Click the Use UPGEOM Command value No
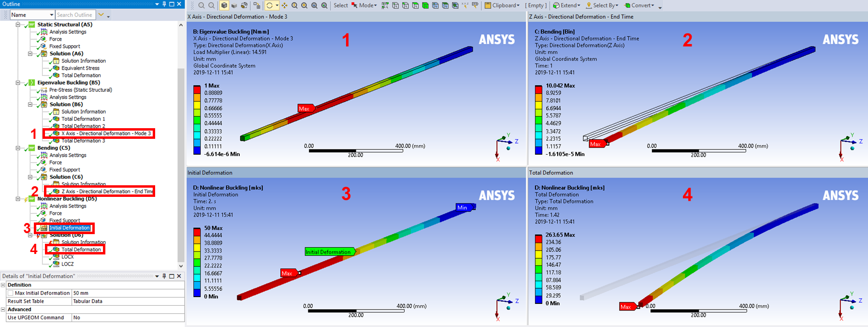The width and height of the screenshot is (868, 327). tap(128, 318)
